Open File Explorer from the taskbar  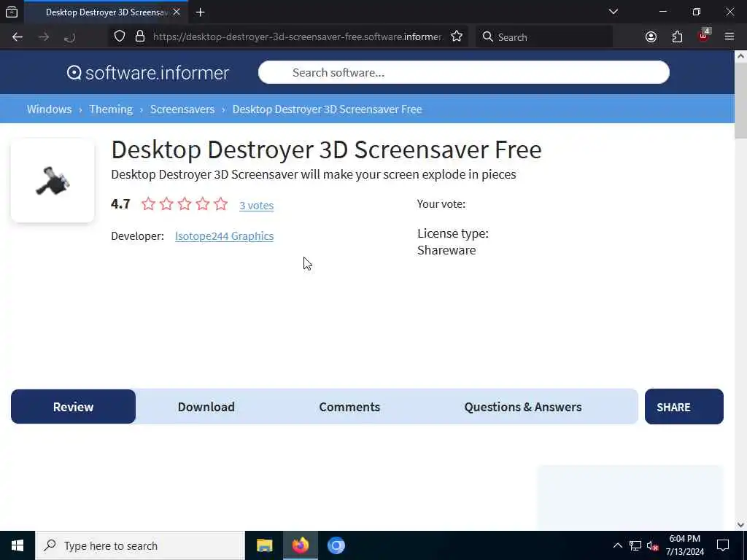pyautogui.click(x=264, y=545)
